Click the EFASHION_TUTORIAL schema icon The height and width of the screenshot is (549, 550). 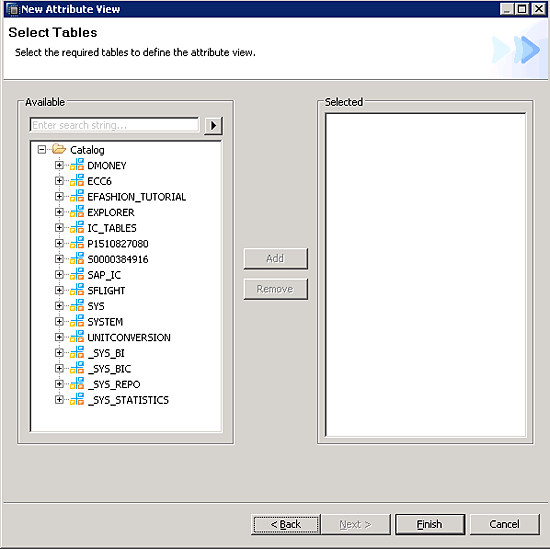77,196
